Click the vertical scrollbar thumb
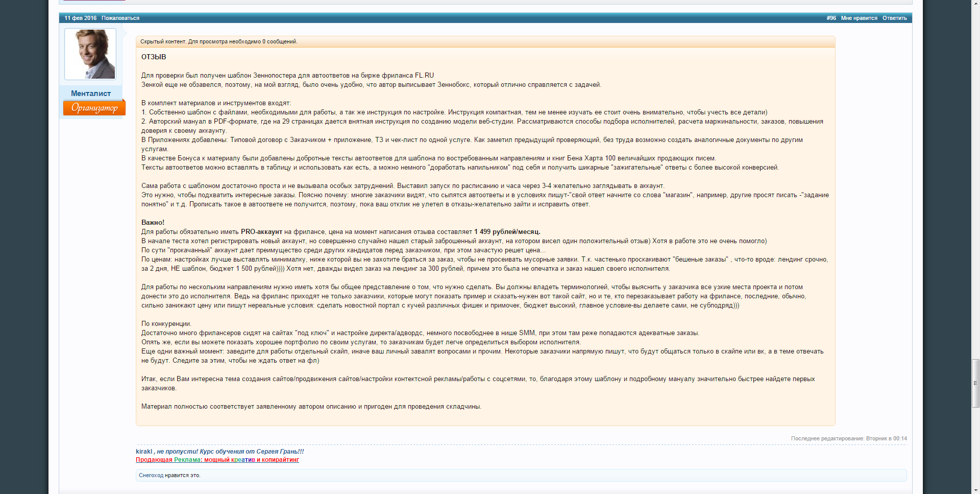This screenshot has width=980, height=494. [x=975, y=383]
